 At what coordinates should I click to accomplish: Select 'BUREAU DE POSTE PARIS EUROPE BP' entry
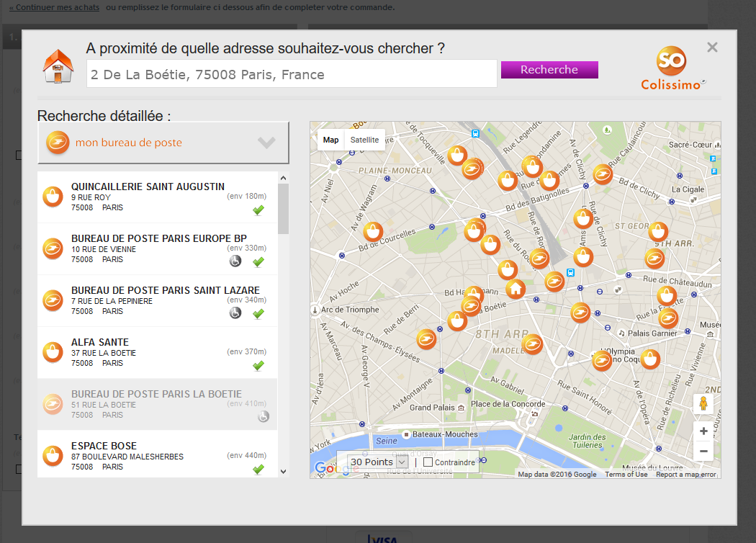(x=157, y=249)
